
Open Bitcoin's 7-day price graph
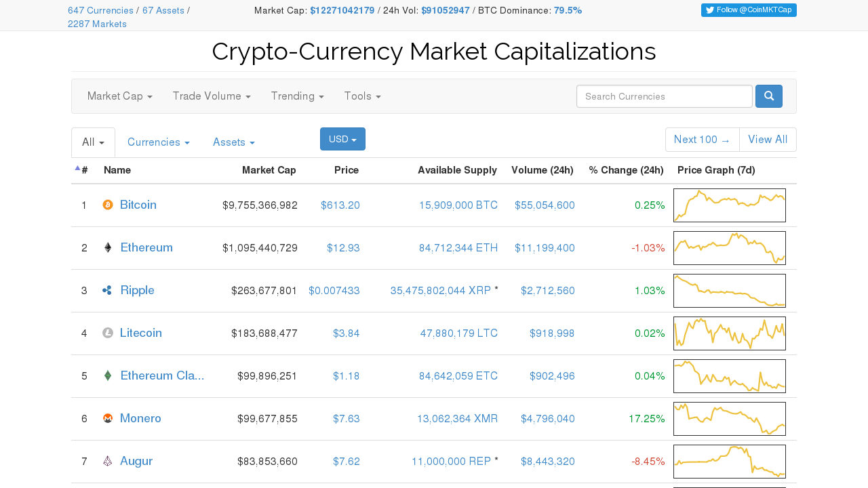[x=730, y=205]
